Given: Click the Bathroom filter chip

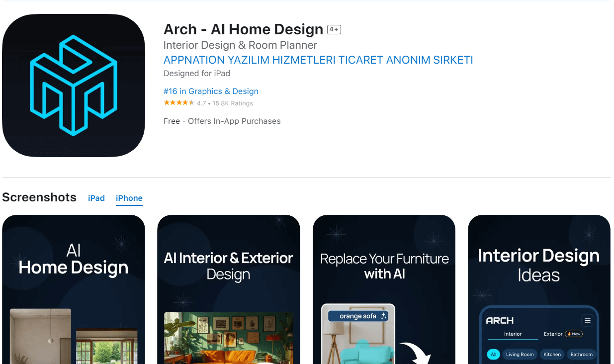Looking at the screenshot, I should coord(581,355).
